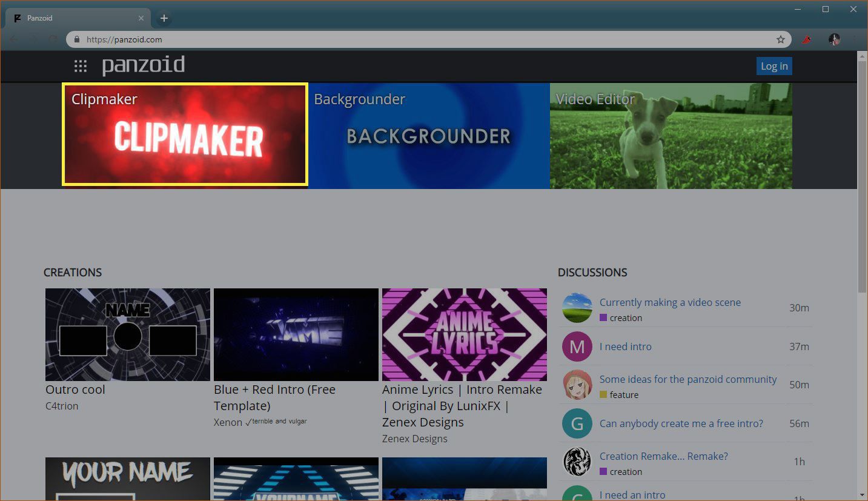This screenshot has height=501, width=868.
Task: Click the landscape avatar of first discussion
Action: point(577,308)
